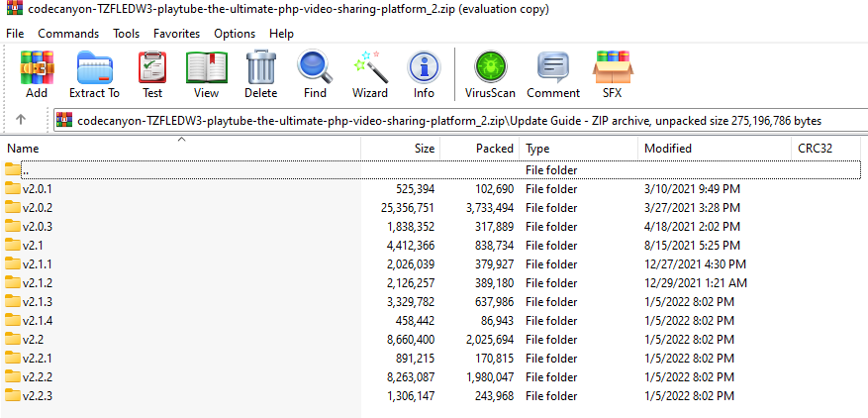The image size is (868, 418).
Task: Run the Test archive tool
Action: coord(151,74)
